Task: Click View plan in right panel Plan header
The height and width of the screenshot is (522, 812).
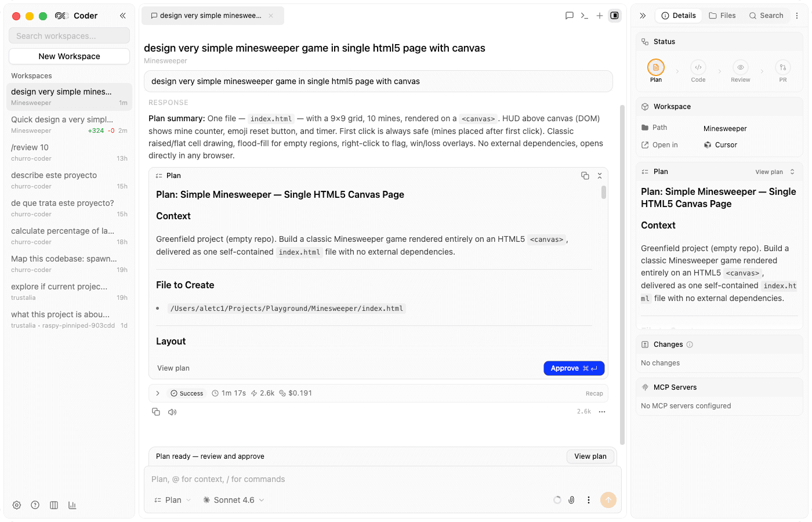Action: [769, 172]
